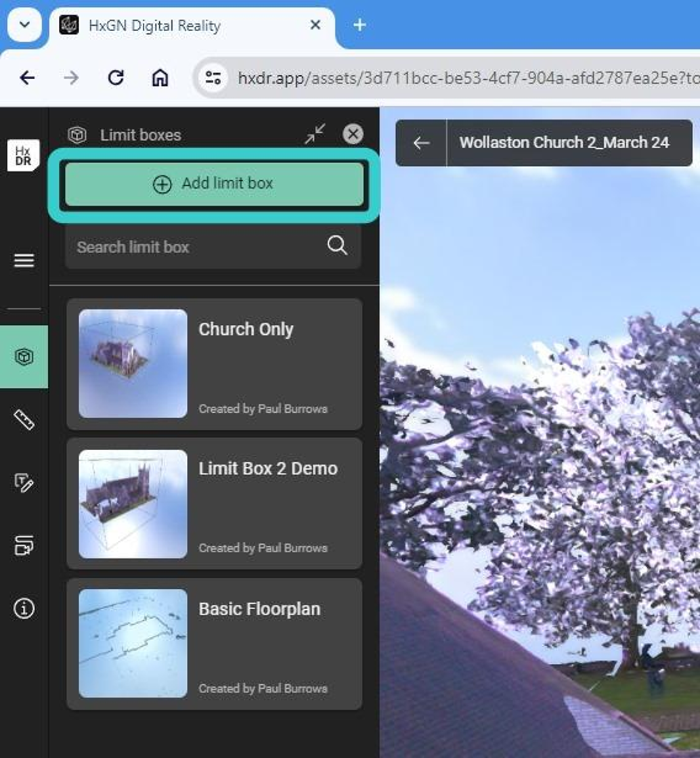
Task: Click the Limit boxes panel cube icon
Action: click(77, 135)
